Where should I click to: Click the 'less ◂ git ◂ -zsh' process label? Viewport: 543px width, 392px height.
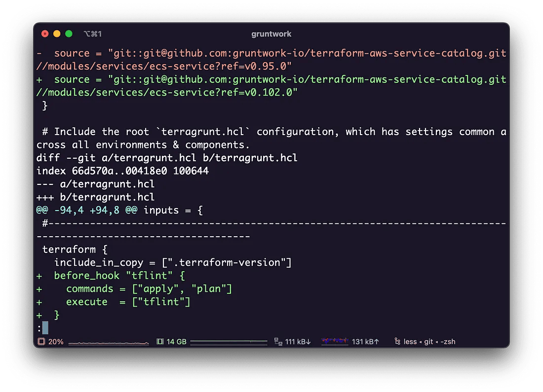[429, 342]
